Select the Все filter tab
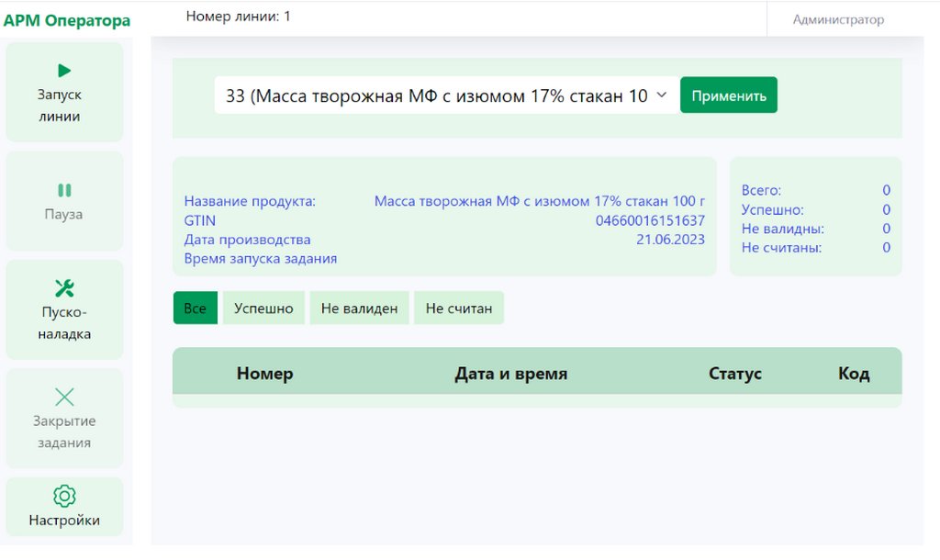This screenshot has width=940, height=560. pos(195,308)
